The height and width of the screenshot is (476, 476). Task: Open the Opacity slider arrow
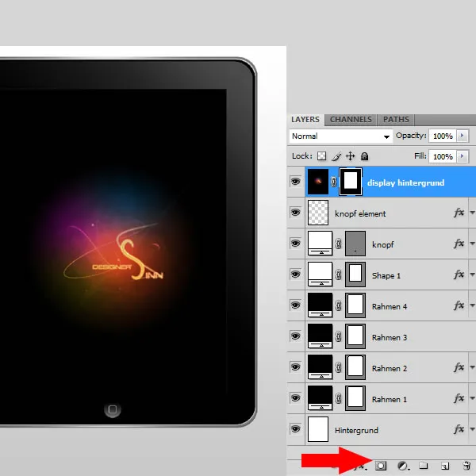click(463, 136)
